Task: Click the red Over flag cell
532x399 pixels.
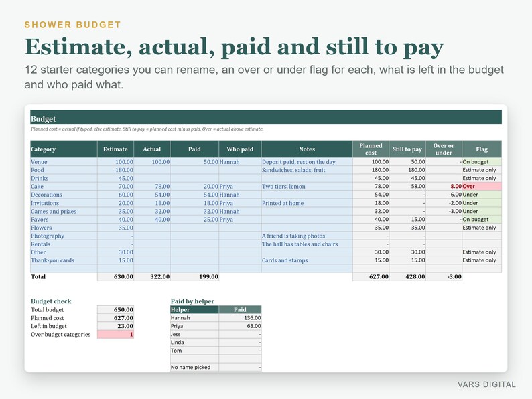Action: pos(482,187)
